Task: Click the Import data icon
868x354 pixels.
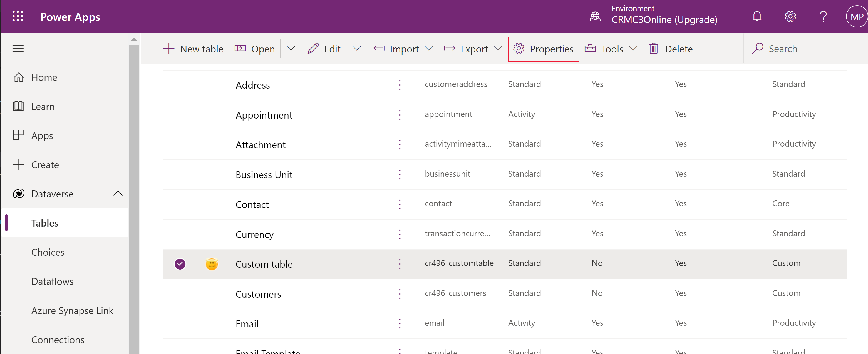Action: point(378,49)
